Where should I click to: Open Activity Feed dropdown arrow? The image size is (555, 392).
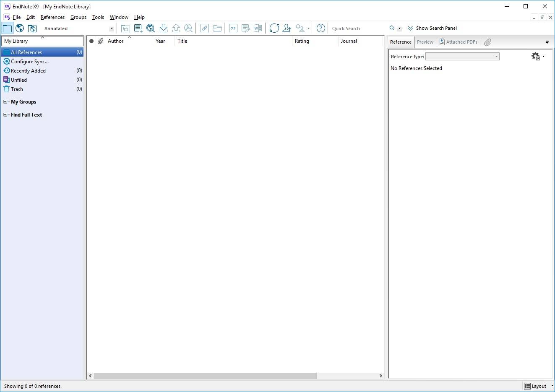pos(308,29)
